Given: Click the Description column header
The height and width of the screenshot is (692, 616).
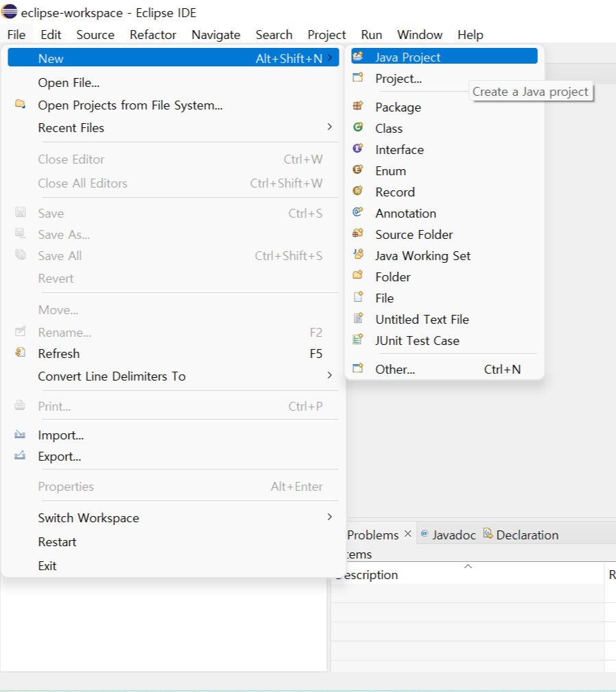Looking at the screenshot, I should [x=467, y=574].
